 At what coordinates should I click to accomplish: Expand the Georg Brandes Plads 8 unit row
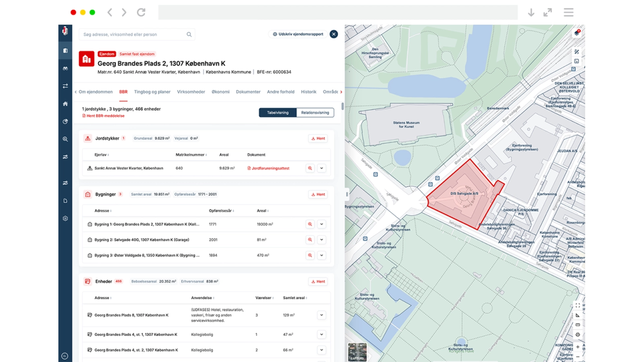[x=322, y=315]
